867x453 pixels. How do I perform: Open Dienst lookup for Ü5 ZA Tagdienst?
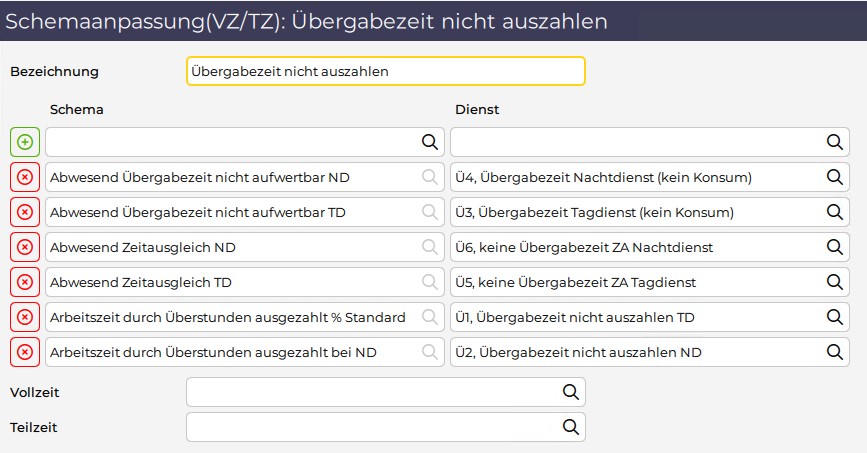click(834, 282)
